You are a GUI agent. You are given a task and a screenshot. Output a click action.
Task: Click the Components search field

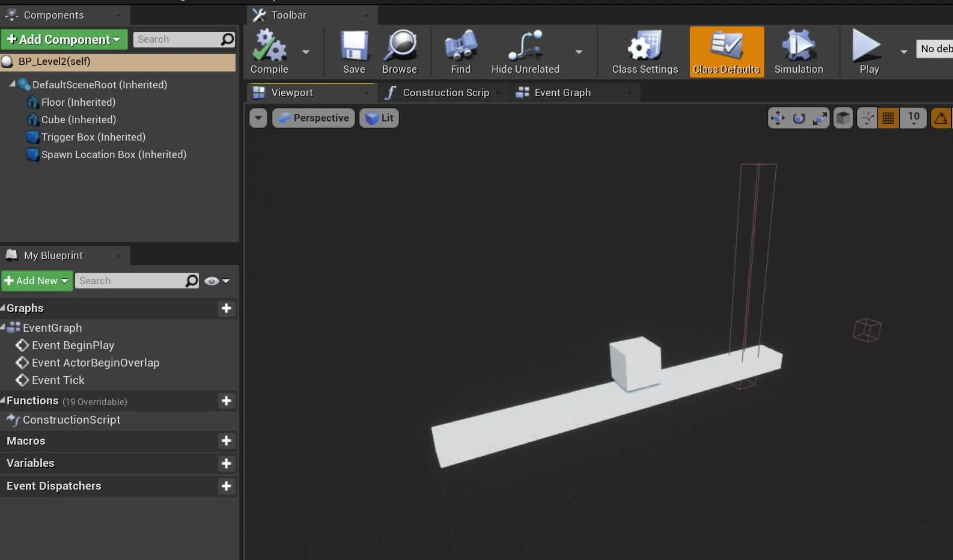tap(177, 40)
